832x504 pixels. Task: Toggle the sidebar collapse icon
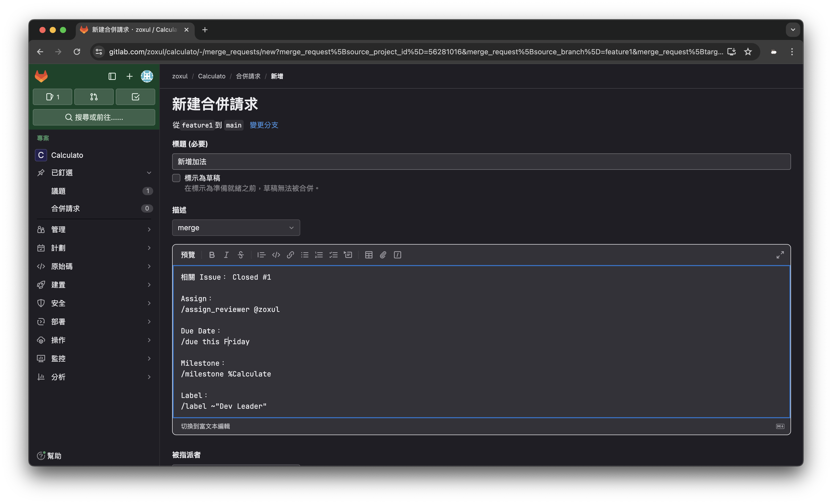(112, 76)
